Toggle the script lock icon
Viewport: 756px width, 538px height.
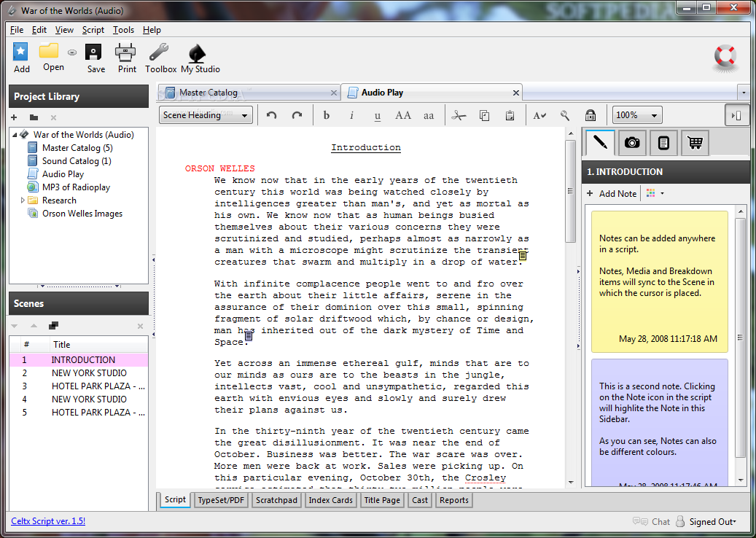pyautogui.click(x=590, y=115)
